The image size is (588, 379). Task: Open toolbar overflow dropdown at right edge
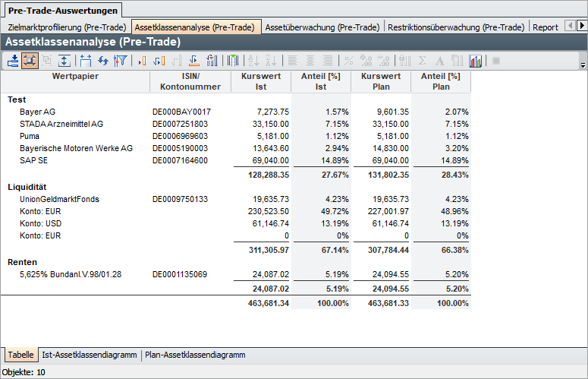[x=582, y=65]
